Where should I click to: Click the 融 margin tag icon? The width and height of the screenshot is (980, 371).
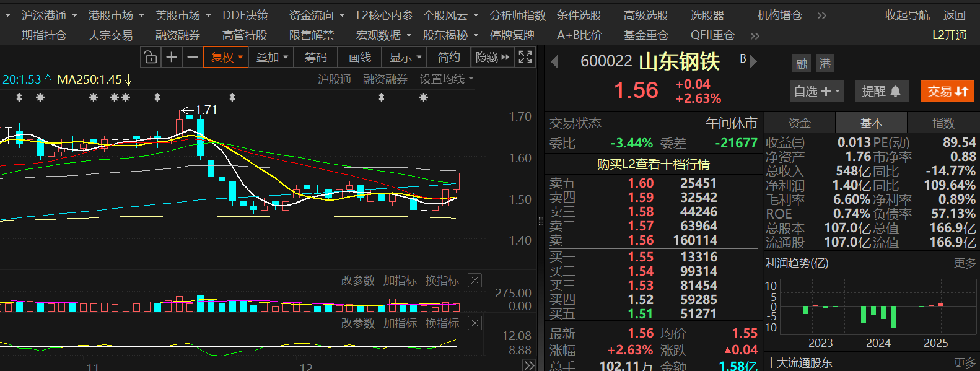point(802,63)
